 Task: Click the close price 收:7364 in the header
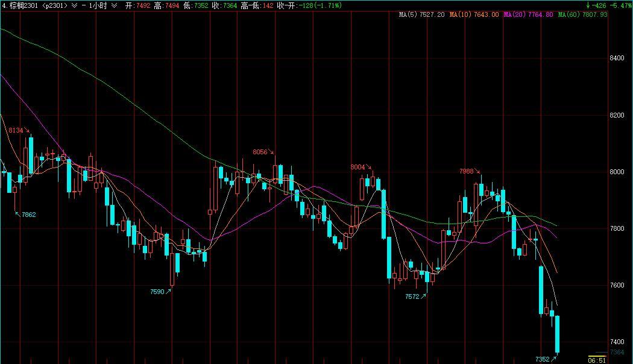click(224, 5)
